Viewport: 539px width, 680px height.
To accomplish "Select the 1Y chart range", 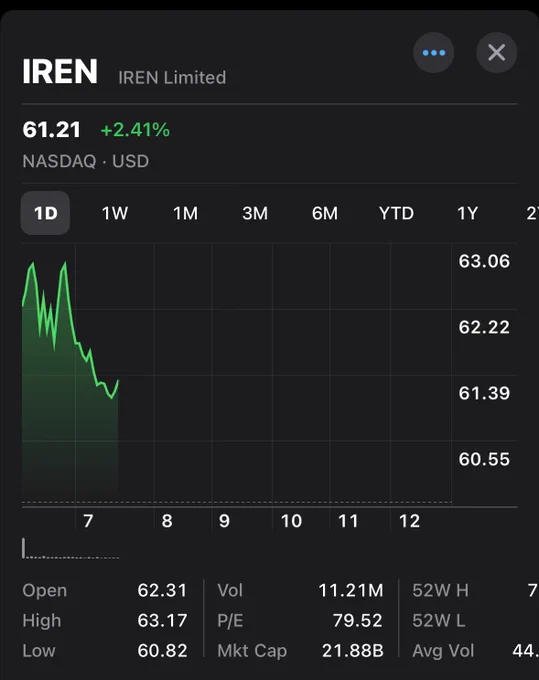I will click(x=467, y=213).
